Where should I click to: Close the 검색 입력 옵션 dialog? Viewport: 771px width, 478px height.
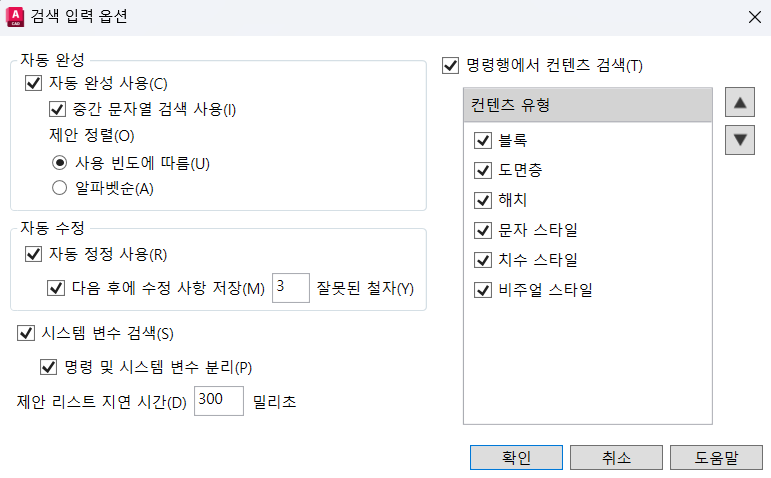tap(754, 17)
